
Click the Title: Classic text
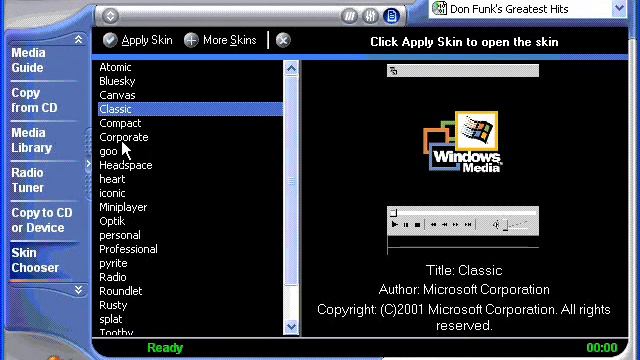click(464, 270)
